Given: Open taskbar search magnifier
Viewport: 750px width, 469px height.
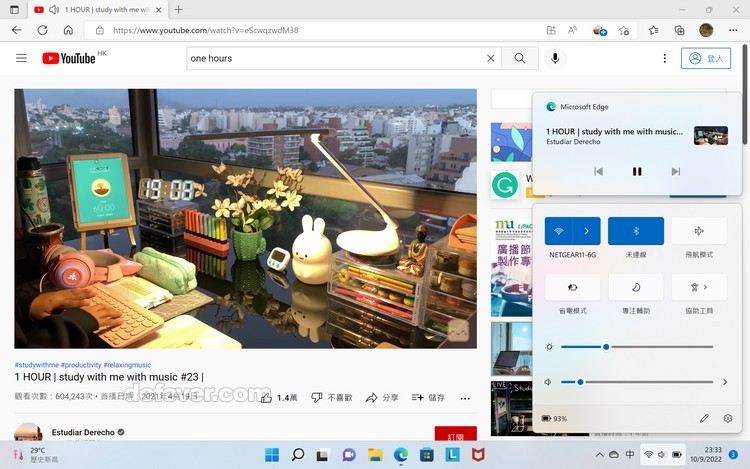Looking at the screenshot, I should point(298,455).
